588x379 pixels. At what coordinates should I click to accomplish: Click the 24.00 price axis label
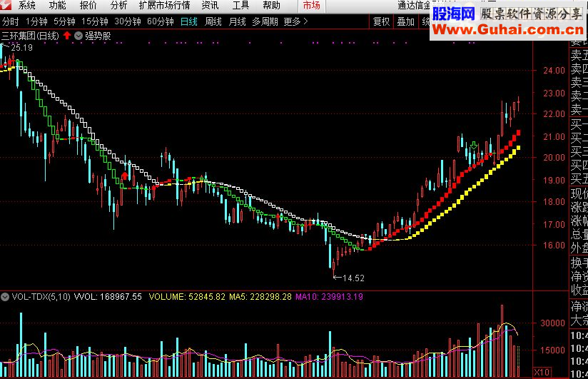(x=554, y=70)
